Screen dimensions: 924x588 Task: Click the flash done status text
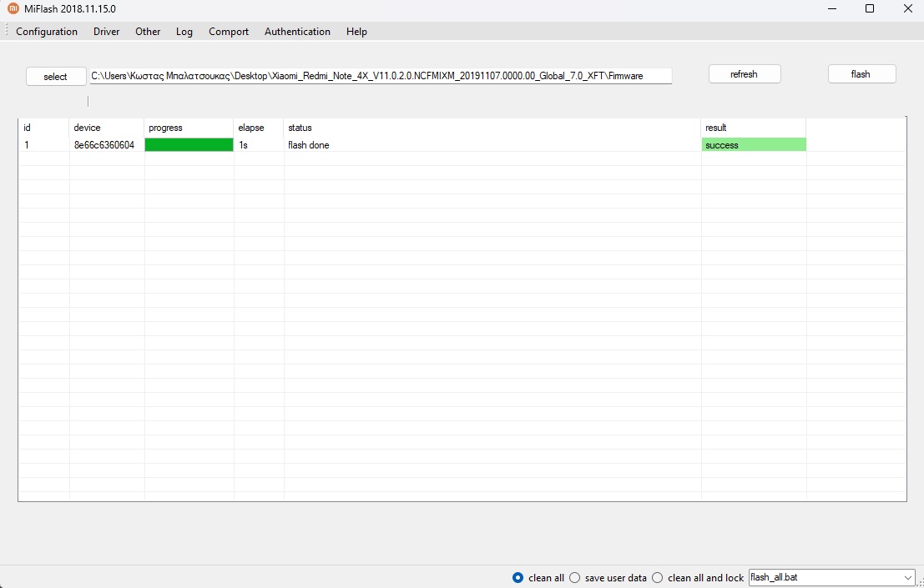pos(309,145)
